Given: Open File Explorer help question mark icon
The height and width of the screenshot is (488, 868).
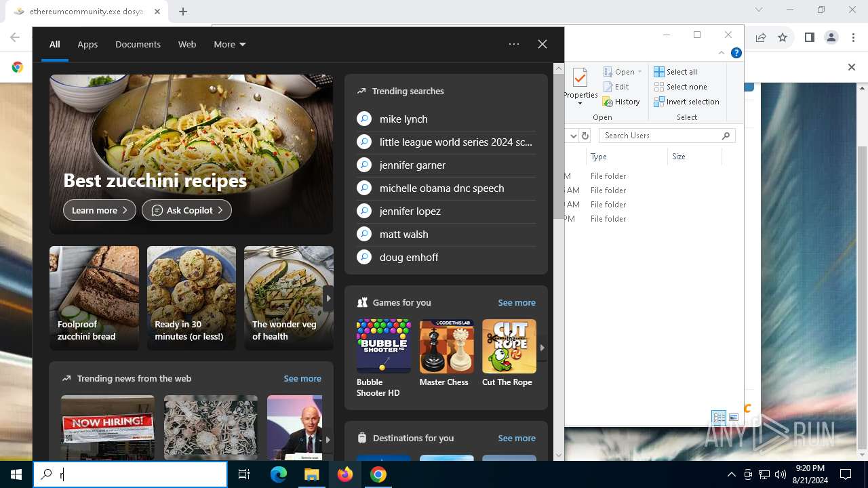Looking at the screenshot, I should (x=736, y=53).
